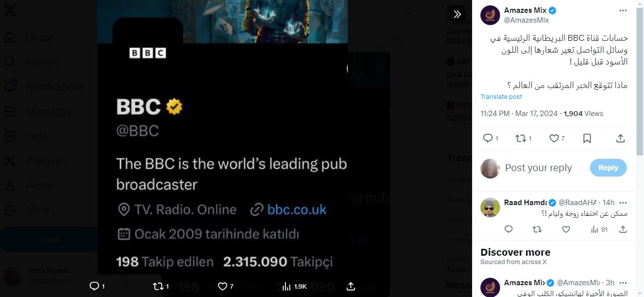Click the X logo in the top left
Viewport: 644px width, 297px height.
click(10, 11)
